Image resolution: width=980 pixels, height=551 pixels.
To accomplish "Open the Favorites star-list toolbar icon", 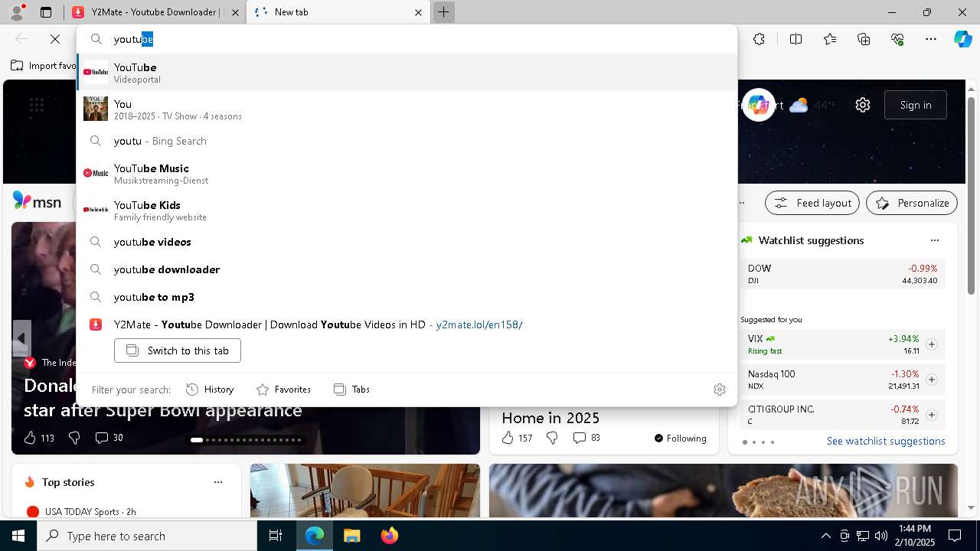I will tap(830, 39).
